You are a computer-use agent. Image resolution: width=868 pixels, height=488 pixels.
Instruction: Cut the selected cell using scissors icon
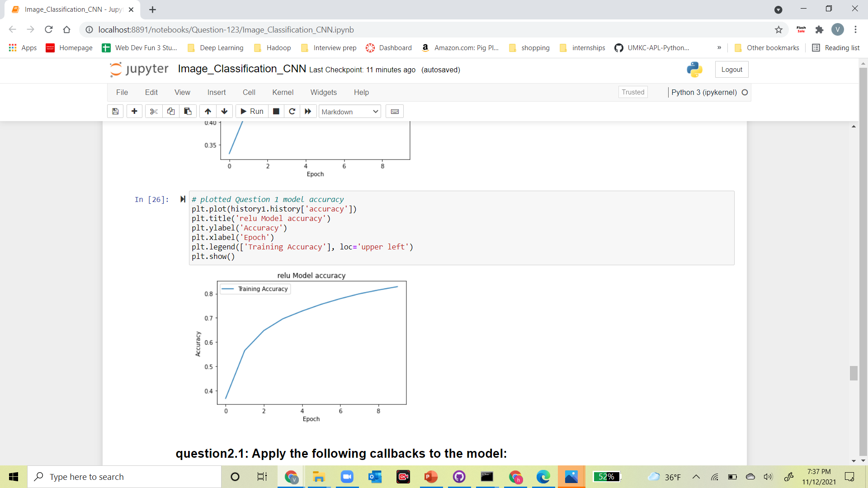click(153, 111)
